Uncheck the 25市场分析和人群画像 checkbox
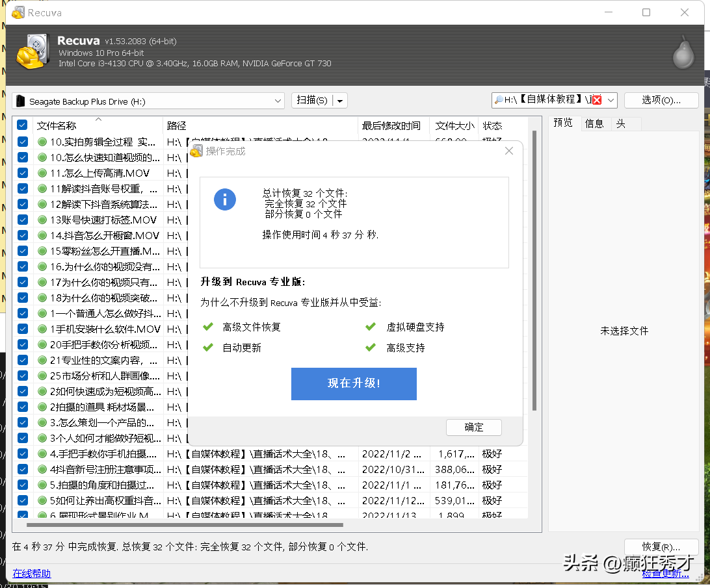This screenshot has height=588, width=710. pos(22,376)
